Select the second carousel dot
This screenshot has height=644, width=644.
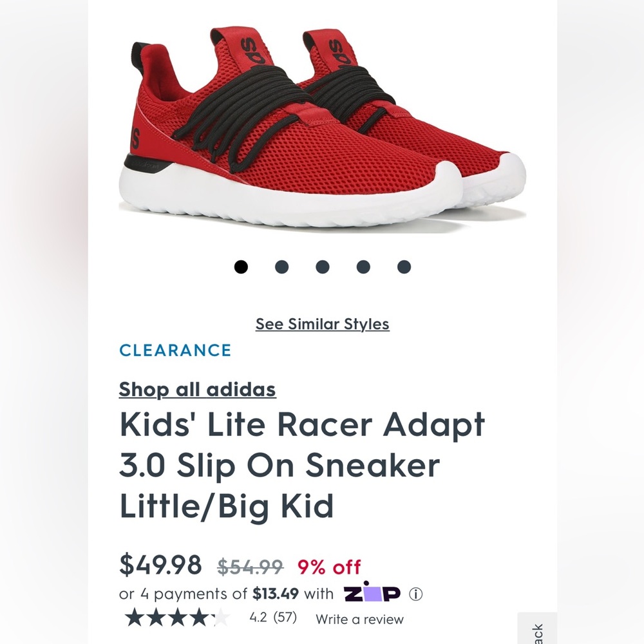pyautogui.click(x=282, y=267)
